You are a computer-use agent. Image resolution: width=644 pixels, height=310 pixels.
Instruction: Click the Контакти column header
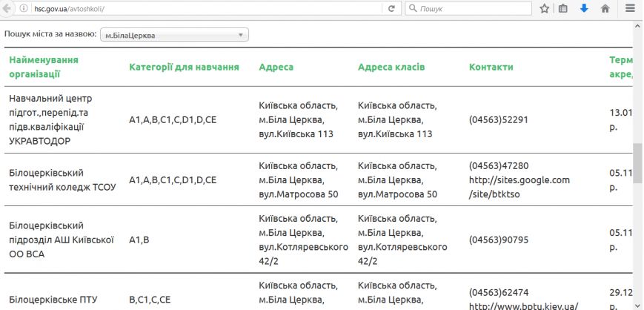491,67
